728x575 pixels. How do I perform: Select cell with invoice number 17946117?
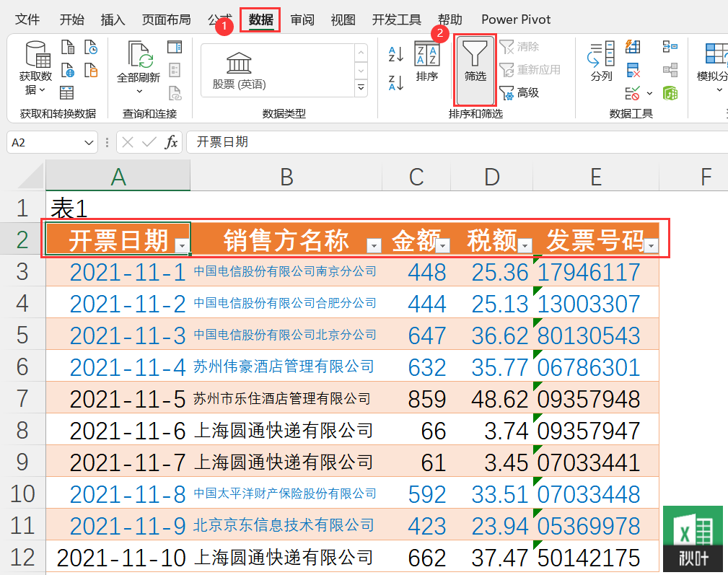(596, 272)
